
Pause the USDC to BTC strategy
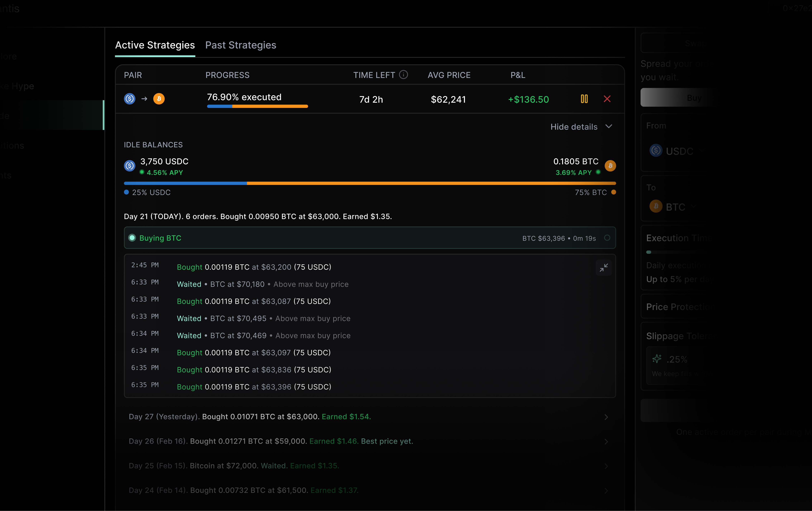coord(584,99)
